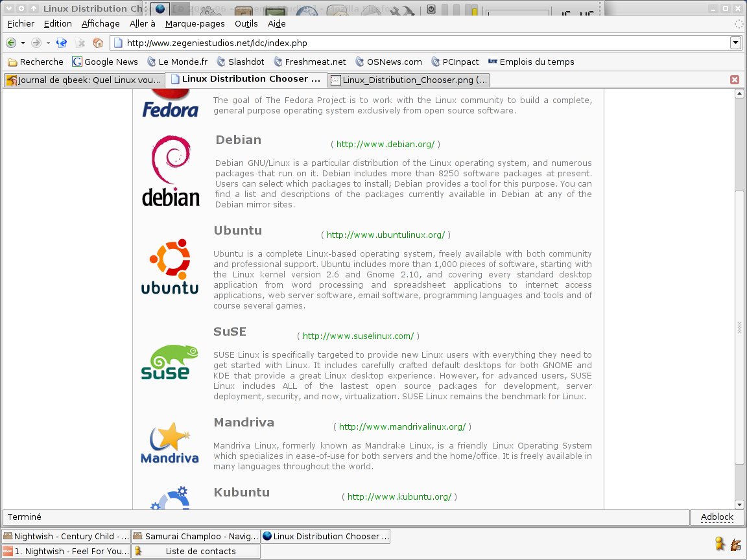This screenshot has height=560, width=747.
Task: Open the Outils menu
Action: (246, 23)
